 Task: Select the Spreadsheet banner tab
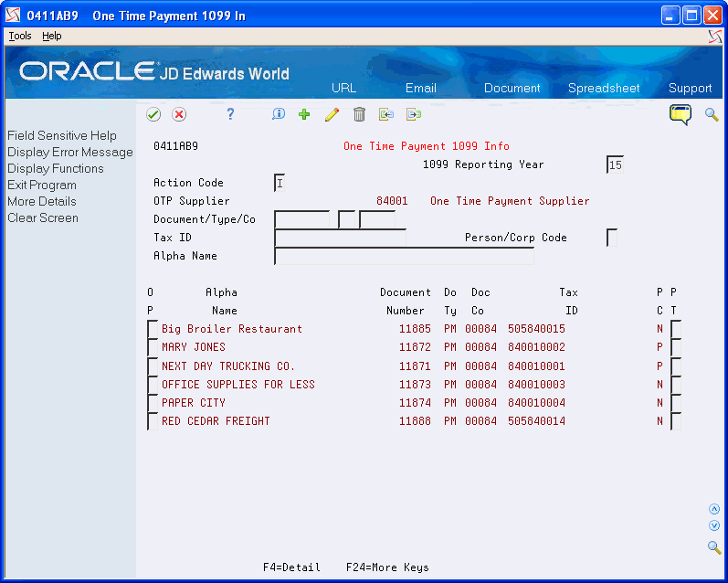pos(604,88)
